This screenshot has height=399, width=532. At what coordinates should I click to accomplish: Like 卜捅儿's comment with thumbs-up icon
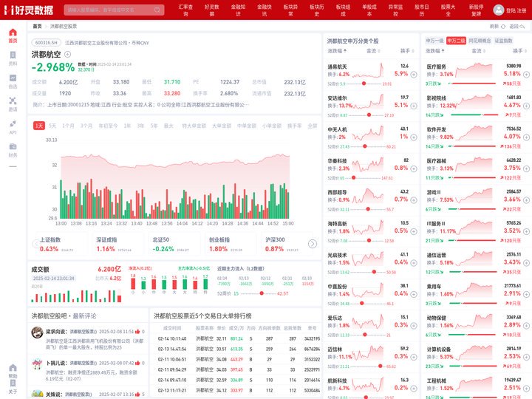137,363
